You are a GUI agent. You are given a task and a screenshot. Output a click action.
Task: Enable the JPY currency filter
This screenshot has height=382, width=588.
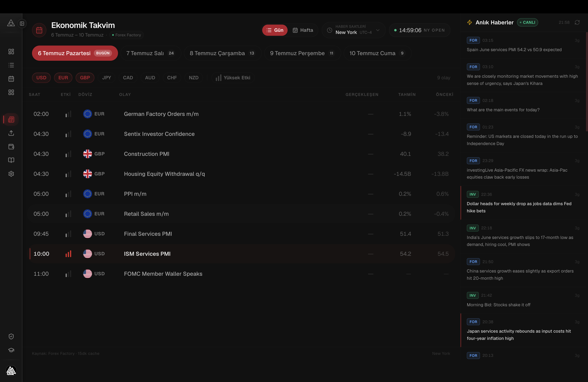pyautogui.click(x=106, y=78)
